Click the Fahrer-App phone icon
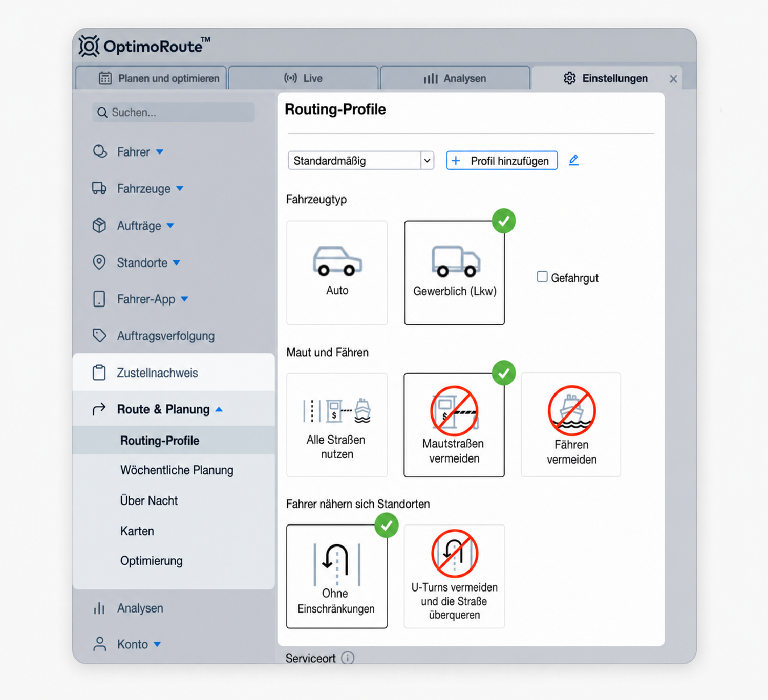The width and height of the screenshot is (768, 700). click(99, 299)
